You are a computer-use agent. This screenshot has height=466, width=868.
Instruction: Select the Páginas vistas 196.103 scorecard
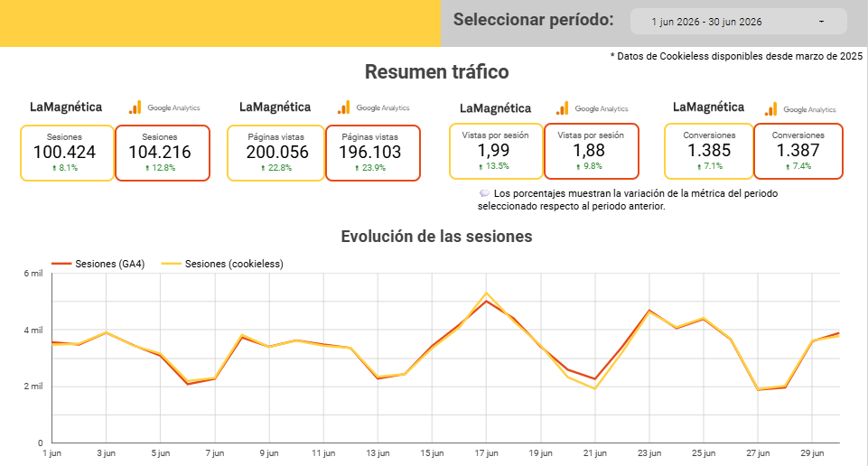373,153
